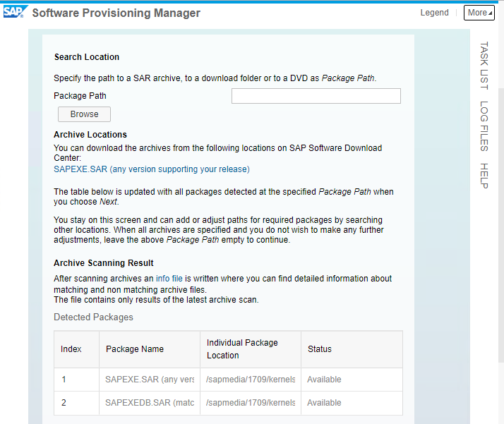Viewport: 504px width, 424px height.
Task: Select the SAPEXE.SAR package name cell
Action: coord(150,380)
